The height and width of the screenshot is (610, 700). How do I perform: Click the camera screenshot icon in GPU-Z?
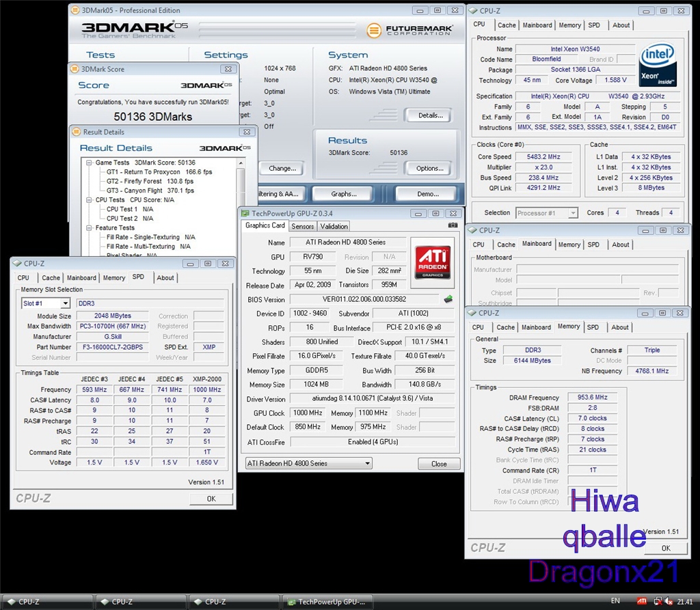coord(453,225)
